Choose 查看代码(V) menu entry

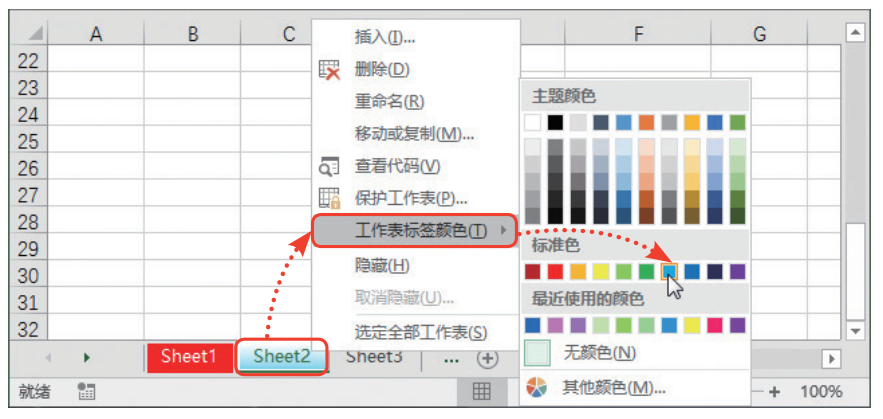[x=397, y=167]
